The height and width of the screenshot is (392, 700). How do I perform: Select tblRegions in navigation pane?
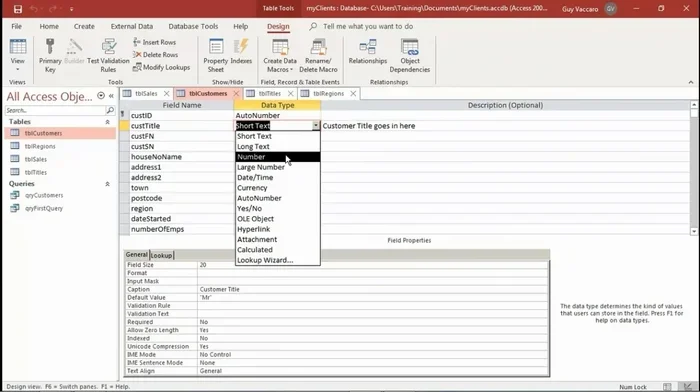(40, 146)
